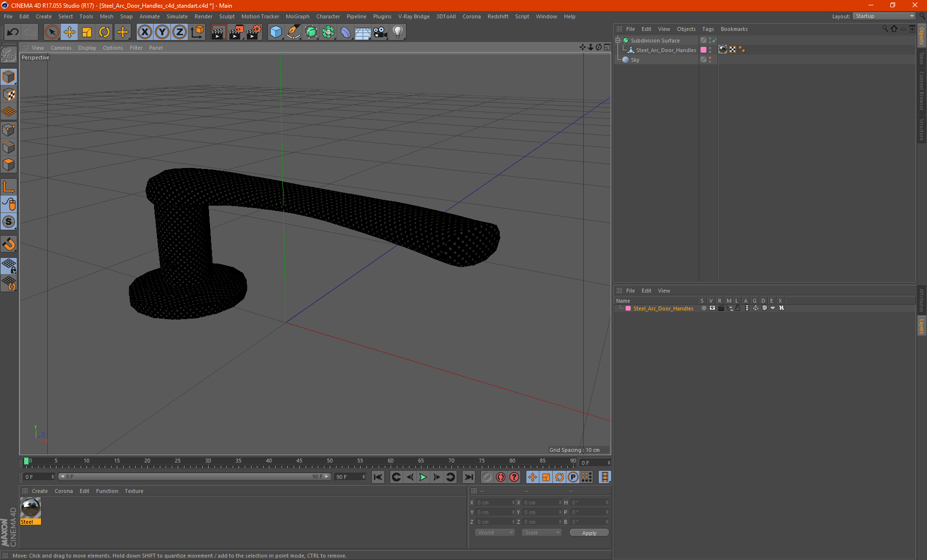
Task: Toggle Subdivision Surface enable checkmark
Action: coord(715,41)
